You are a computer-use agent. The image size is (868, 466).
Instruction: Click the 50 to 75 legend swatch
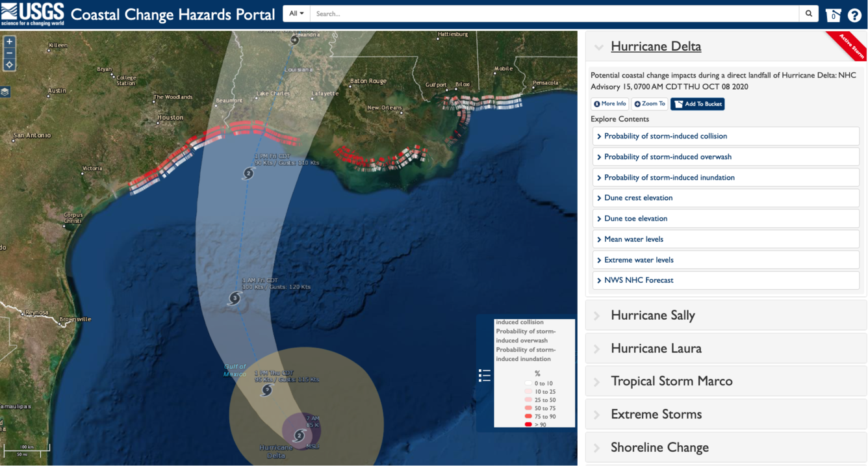[528, 408]
